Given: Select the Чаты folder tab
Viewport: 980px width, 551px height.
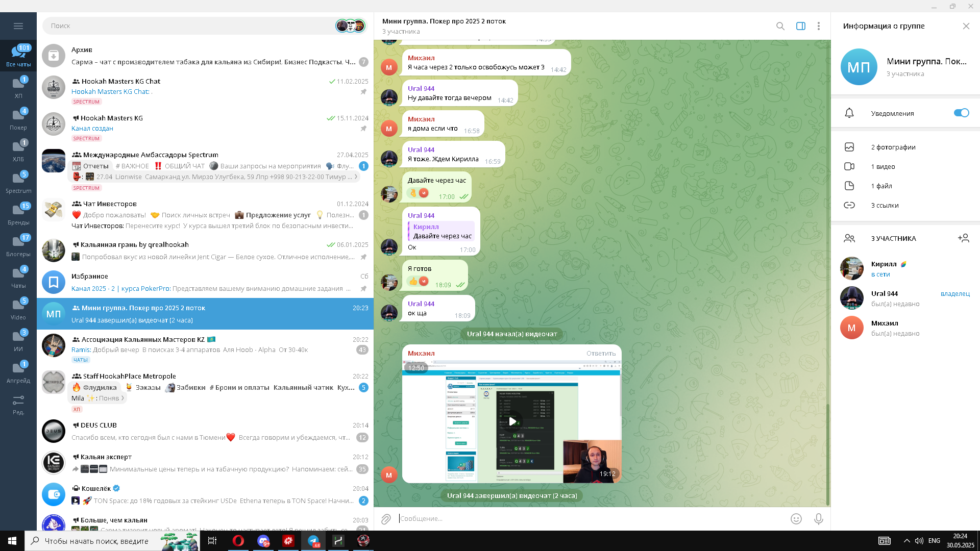Looking at the screenshot, I should pyautogui.click(x=18, y=277).
